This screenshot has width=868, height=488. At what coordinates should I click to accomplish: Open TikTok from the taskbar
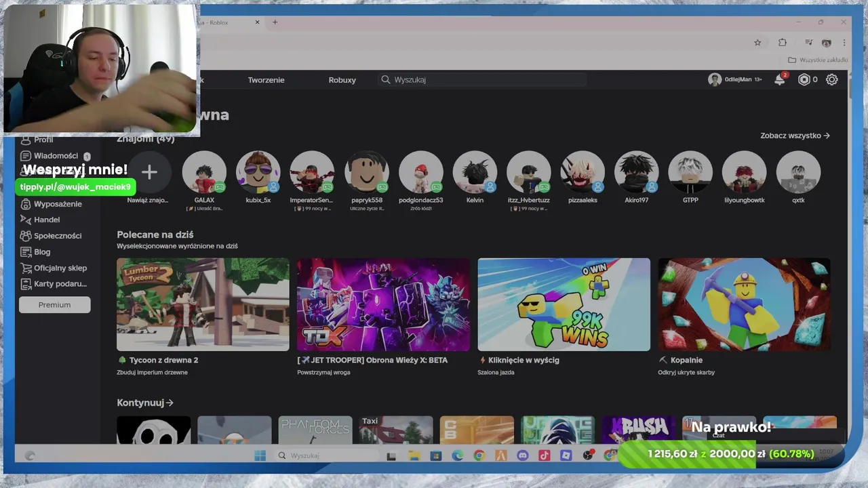coord(545,455)
